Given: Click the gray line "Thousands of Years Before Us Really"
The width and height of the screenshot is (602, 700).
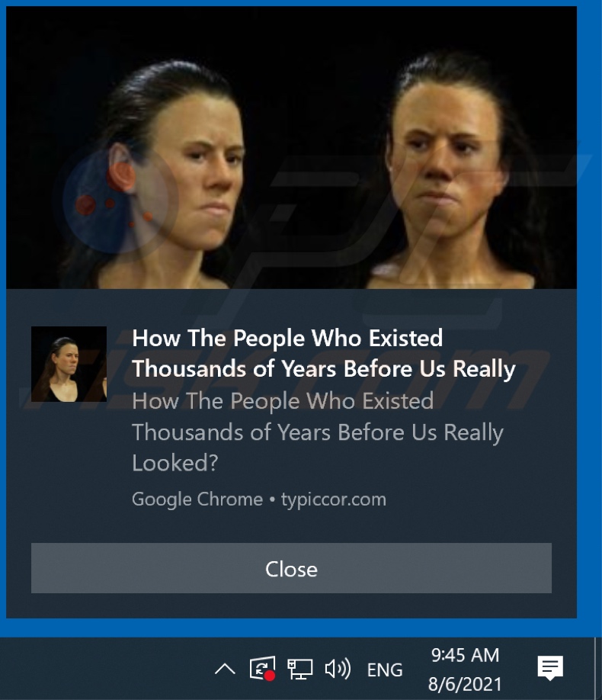Looking at the screenshot, I should coord(318,432).
